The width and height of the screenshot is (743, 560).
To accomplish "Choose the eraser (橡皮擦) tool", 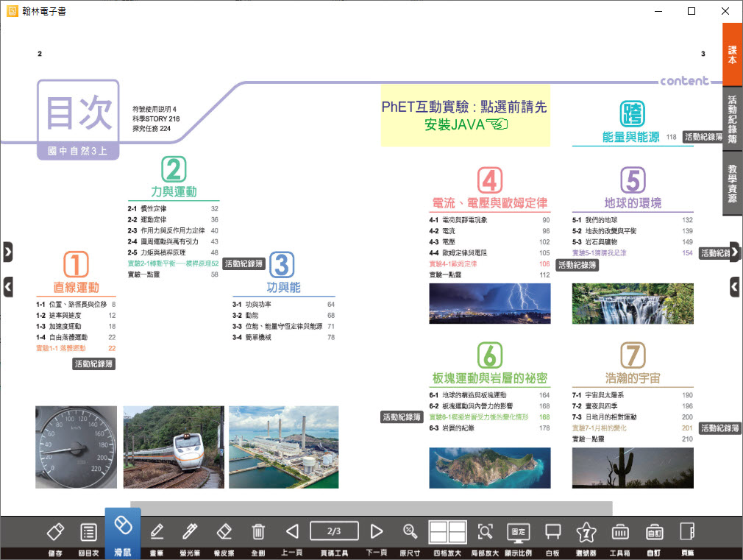I will (224, 533).
